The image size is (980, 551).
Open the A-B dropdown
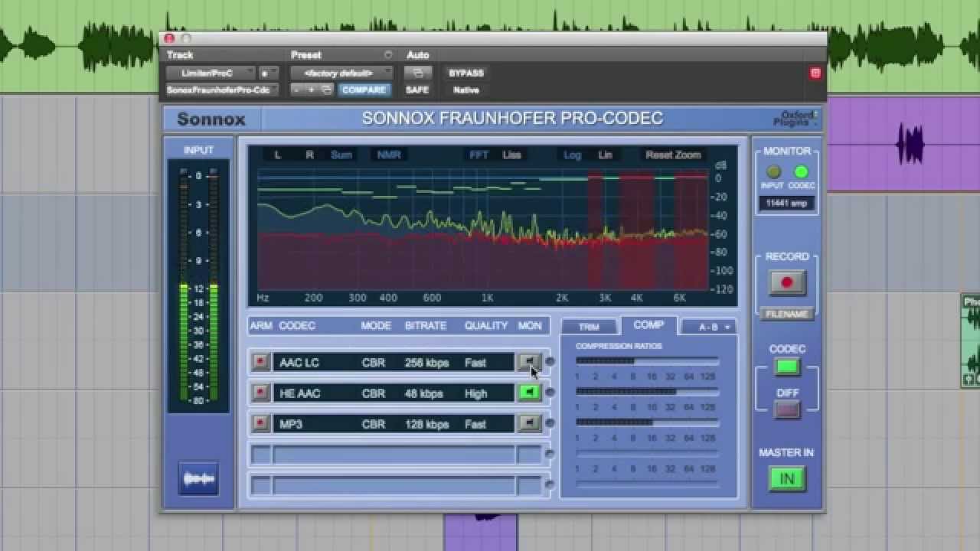coord(709,327)
